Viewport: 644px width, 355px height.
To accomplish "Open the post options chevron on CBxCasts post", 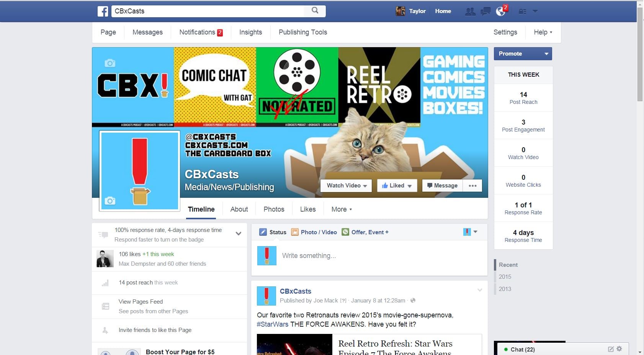I will (x=479, y=290).
